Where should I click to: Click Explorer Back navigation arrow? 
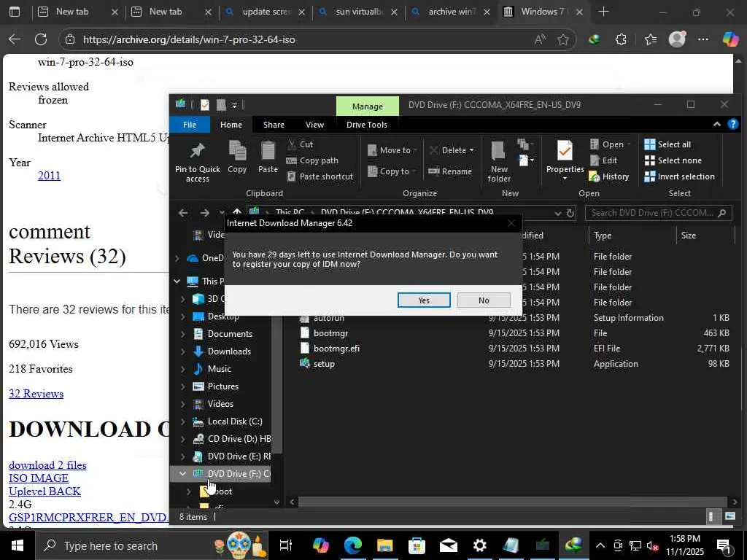coord(183,213)
